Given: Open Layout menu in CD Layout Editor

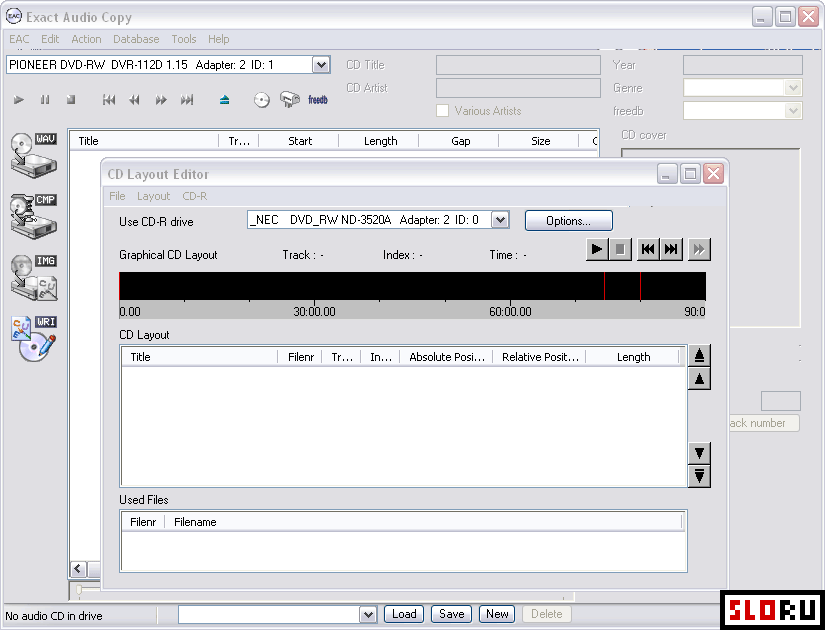Looking at the screenshot, I should coord(153,196).
